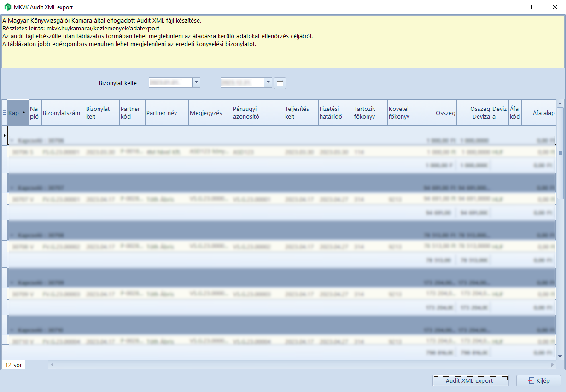
Task: Click the Bizonylatszám column header
Action: click(62, 113)
